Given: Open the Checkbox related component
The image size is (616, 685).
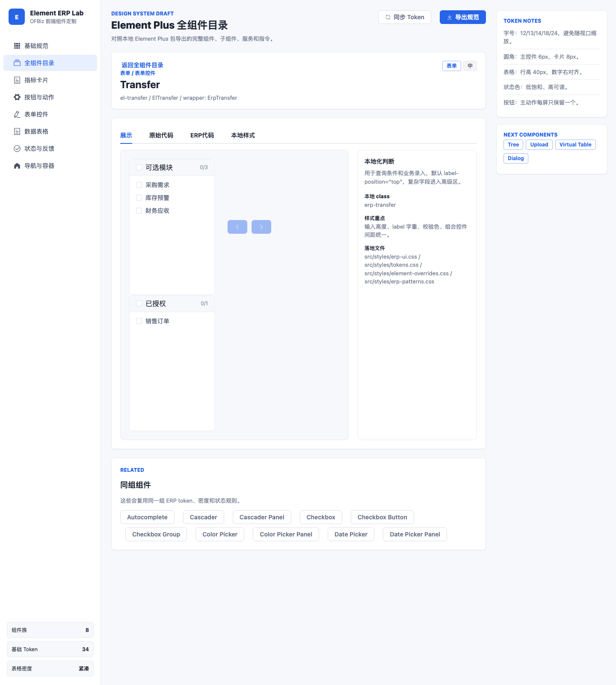Looking at the screenshot, I should point(321,517).
